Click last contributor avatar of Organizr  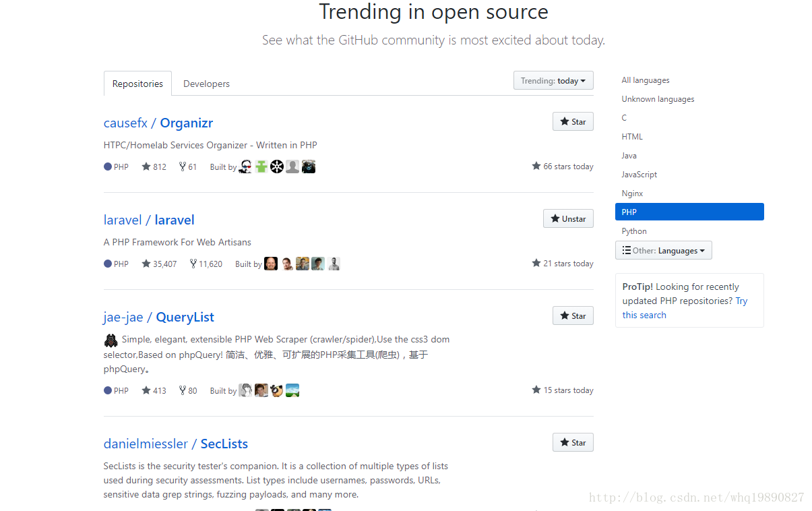click(309, 167)
